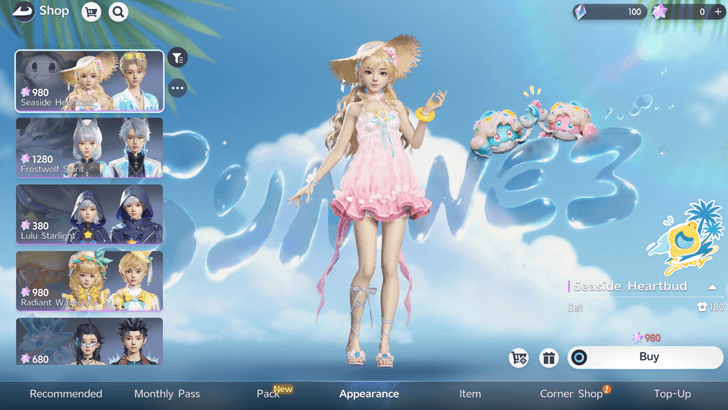The height and width of the screenshot is (410, 728).
Task: Add star currency with the plus button
Action: click(x=718, y=12)
